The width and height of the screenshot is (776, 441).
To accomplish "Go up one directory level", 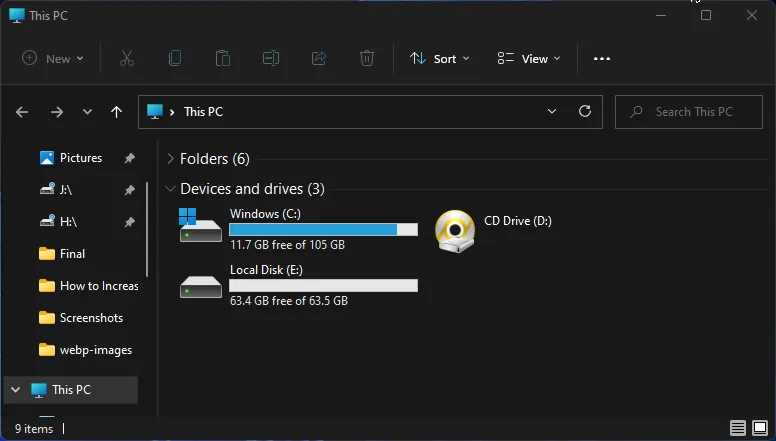I will (117, 112).
